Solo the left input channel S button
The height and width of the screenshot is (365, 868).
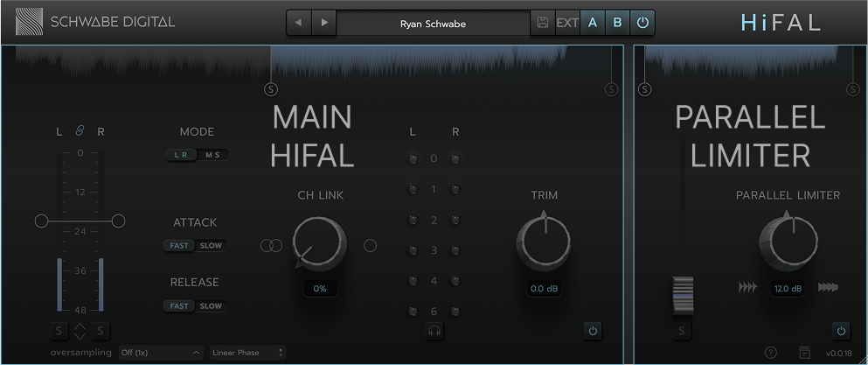59,331
